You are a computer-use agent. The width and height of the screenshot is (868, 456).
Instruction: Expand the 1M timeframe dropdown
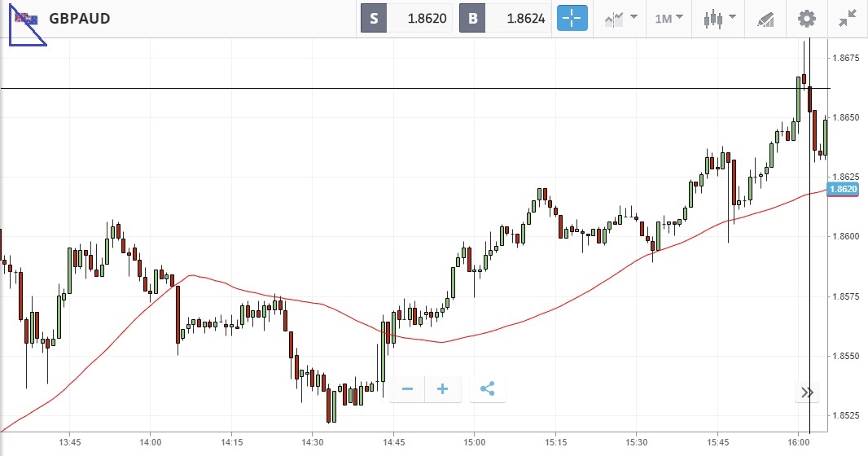pyautogui.click(x=669, y=18)
